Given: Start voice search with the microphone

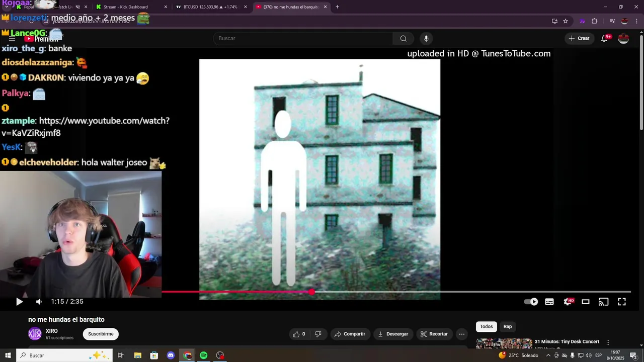Looking at the screenshot, I should pos(426,38).
